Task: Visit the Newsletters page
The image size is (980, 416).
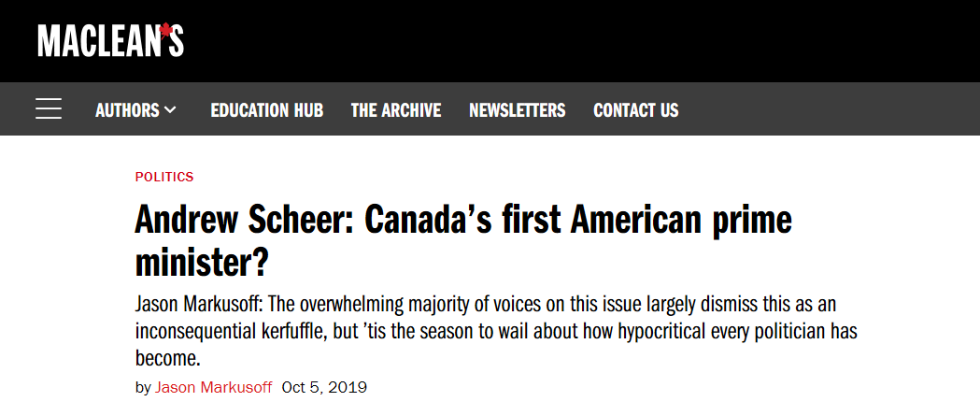Action: pyautogui.click(x=517, y=110)
